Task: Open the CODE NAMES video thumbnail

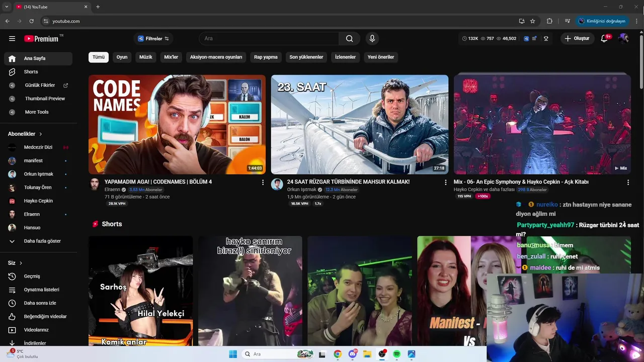Action: pos(177,124)
